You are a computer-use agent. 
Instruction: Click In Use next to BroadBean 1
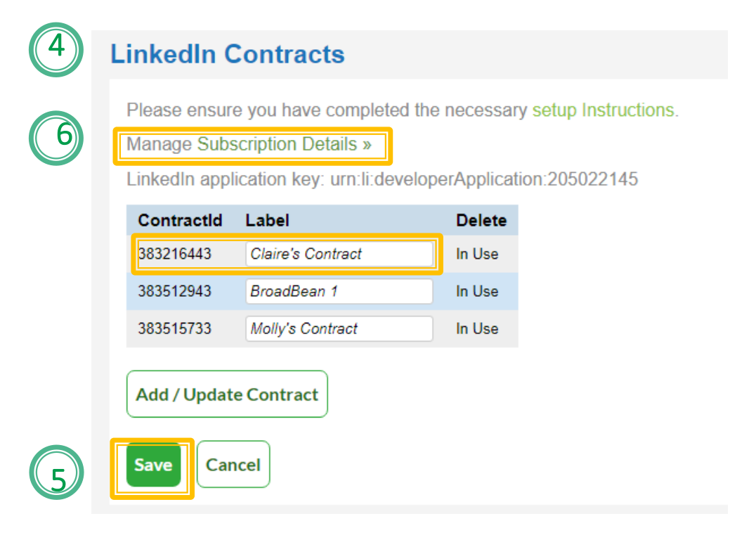point(478,291)
